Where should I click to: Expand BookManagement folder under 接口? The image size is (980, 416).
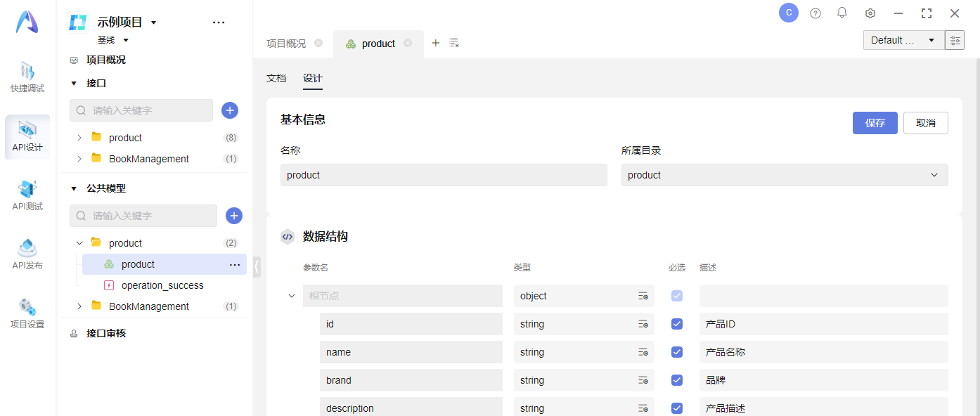coord(79,159)
